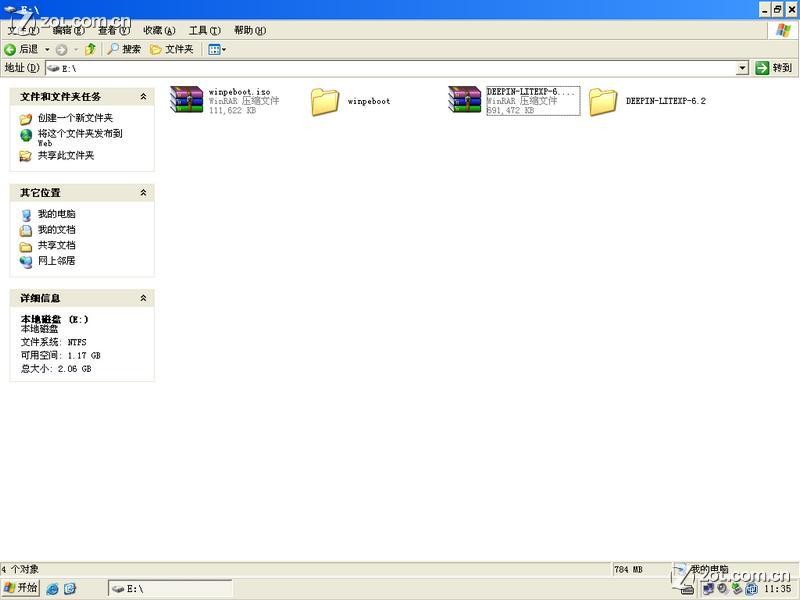Click 创建一个新文件夹 link

click(x=75, y=118)
